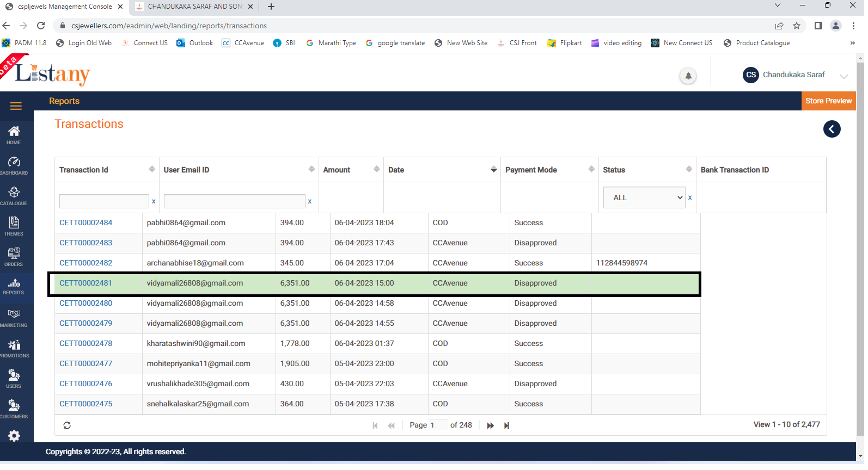
Task: Jump to first page of transactions
Action: point(375,425)
